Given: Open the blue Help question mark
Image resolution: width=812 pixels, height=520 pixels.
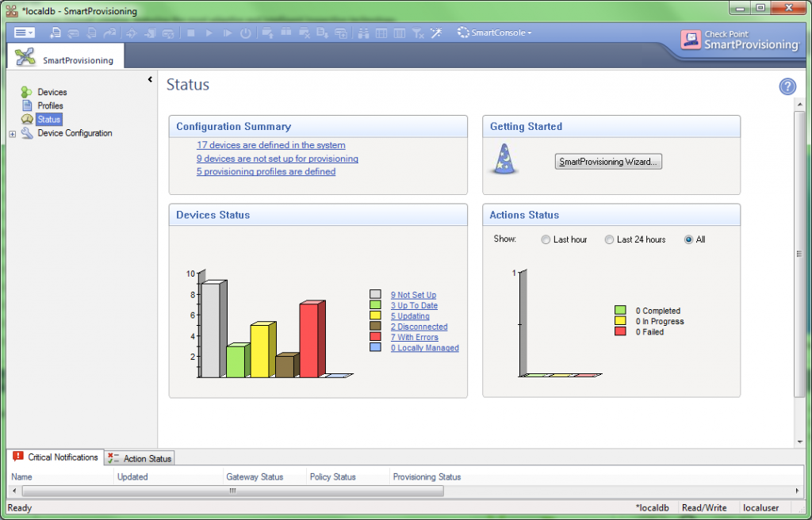Looking at the screenshot, I should pos(787,86).
